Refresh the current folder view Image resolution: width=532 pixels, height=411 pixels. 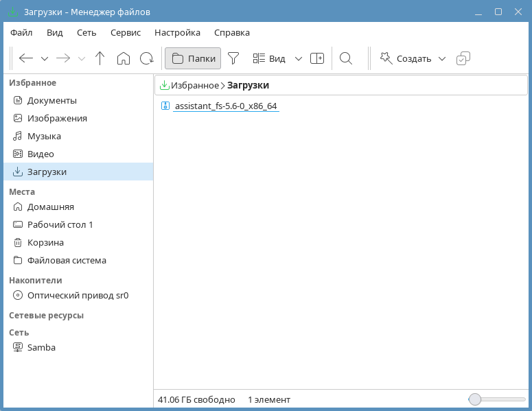coord(147,59)
